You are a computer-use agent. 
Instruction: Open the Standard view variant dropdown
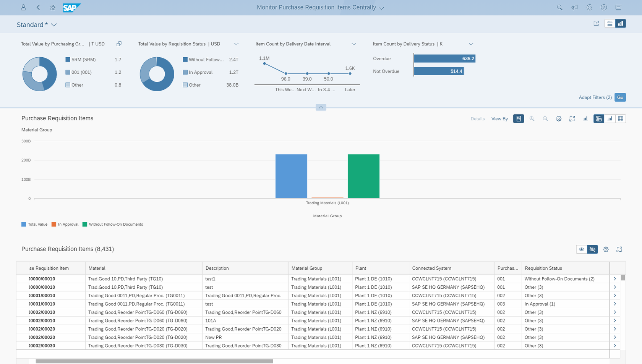coord(54,25)
